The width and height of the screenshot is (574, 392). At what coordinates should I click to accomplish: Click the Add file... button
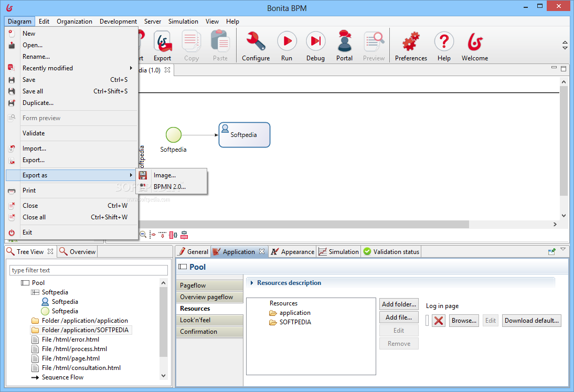tap(399, 317)
